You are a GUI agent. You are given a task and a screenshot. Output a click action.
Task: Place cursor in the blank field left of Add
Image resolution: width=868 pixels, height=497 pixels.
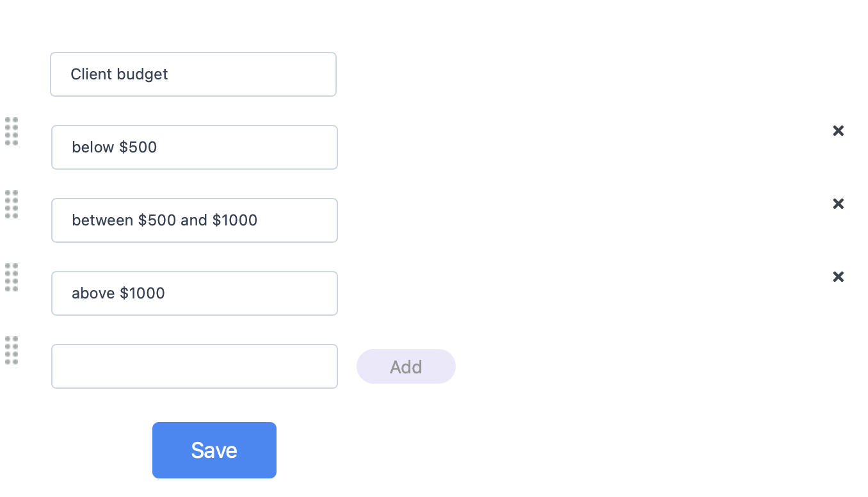[195, 366]
